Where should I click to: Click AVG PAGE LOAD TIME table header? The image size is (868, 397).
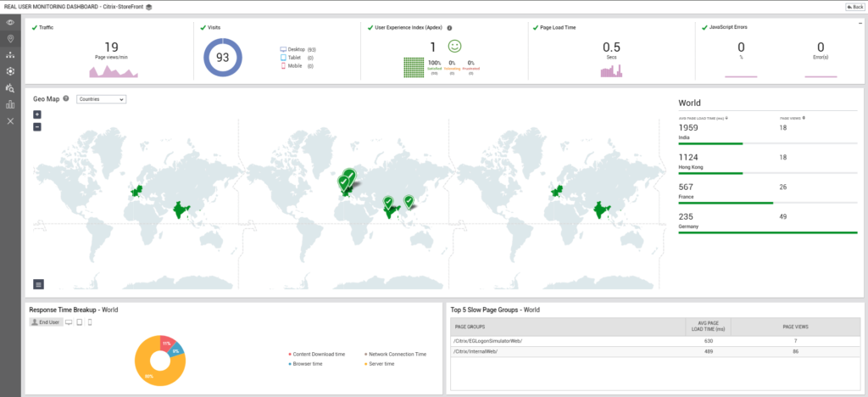[x=708, y=327]
